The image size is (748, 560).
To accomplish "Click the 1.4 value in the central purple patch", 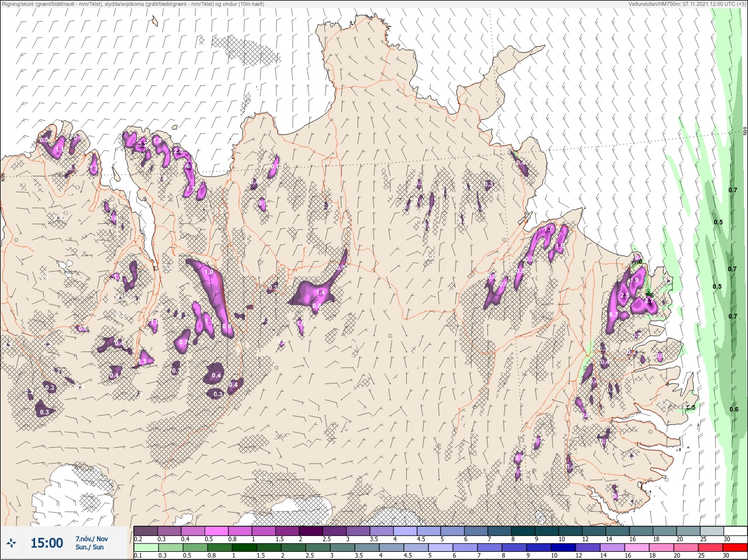I will [x=320, y=292].
